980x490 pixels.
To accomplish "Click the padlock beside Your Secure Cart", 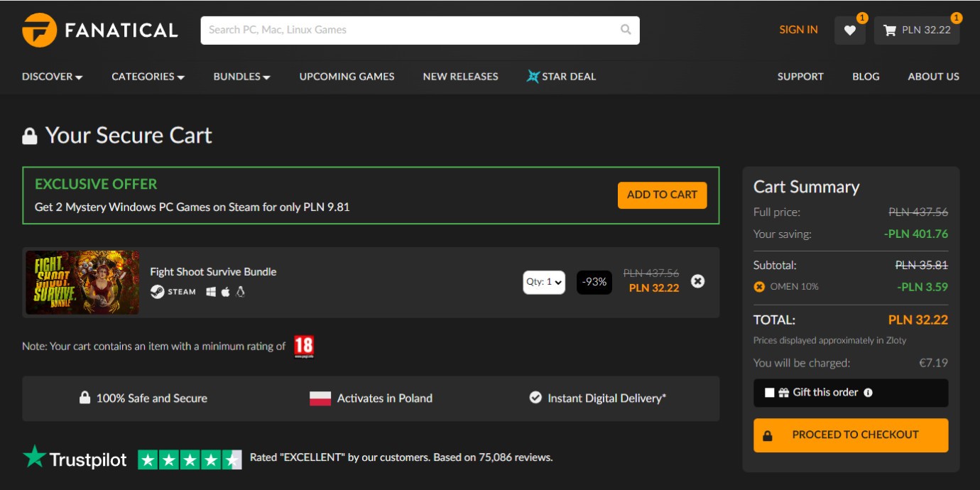I will pyautogui.click(x=29, y=136).
